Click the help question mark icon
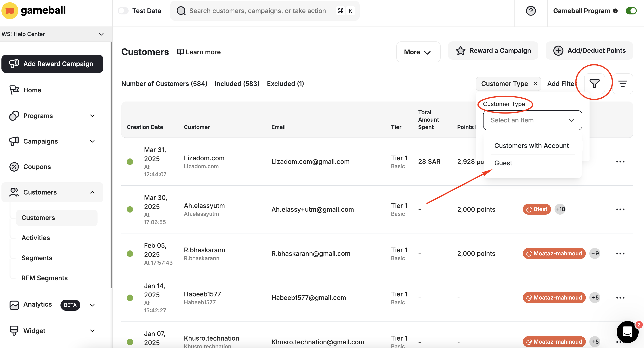 (x=531, y=11)
